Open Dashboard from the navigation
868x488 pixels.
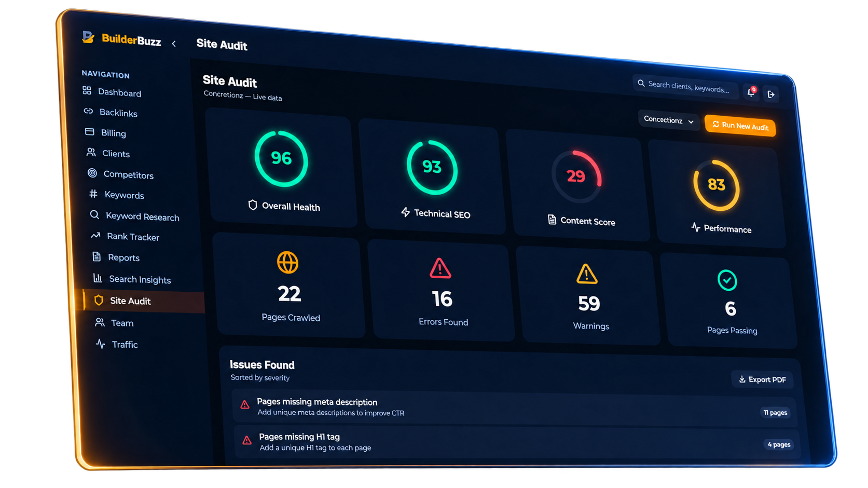point(112,92)
